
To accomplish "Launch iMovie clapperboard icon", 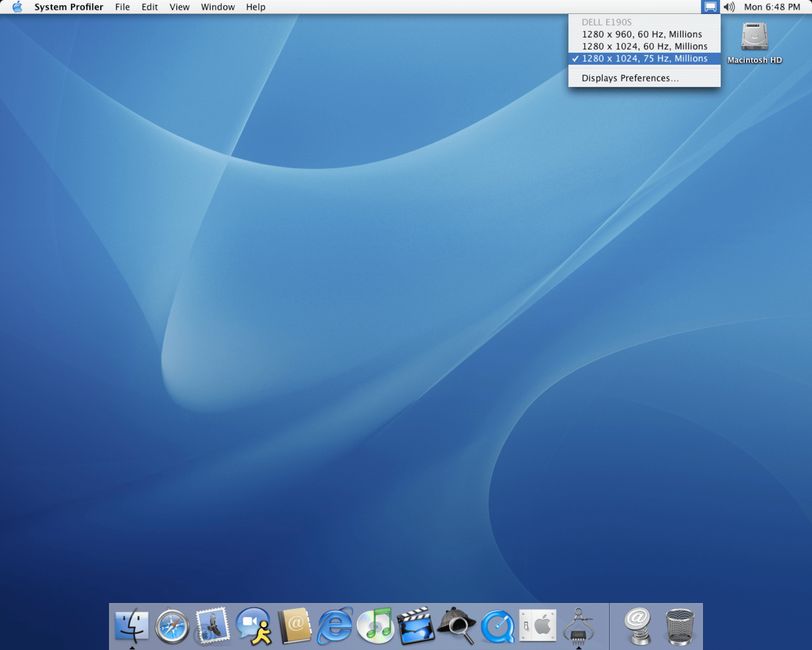I will (416, 626).
